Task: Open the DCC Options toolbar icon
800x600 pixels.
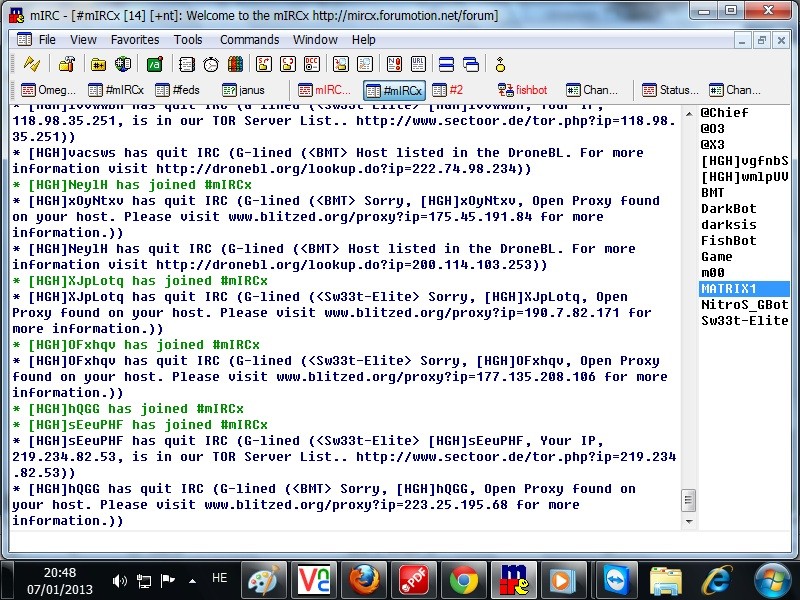Action: (312, 64)
